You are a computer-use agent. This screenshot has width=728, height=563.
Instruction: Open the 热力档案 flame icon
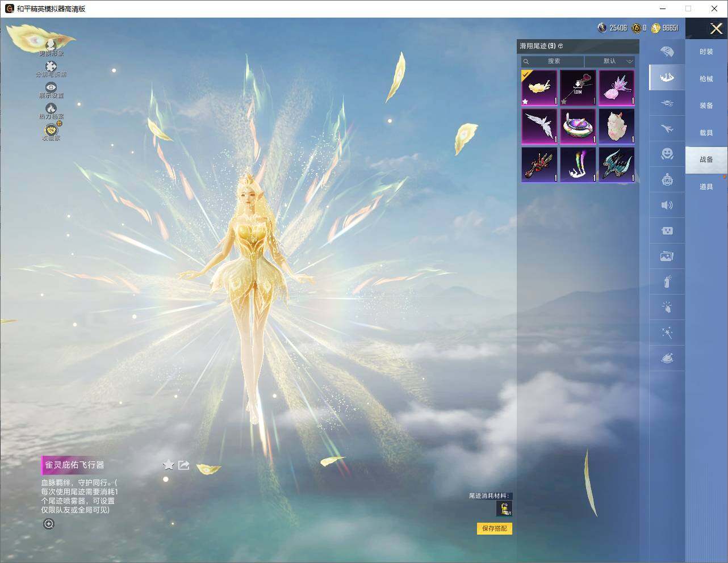click(51, 108)
